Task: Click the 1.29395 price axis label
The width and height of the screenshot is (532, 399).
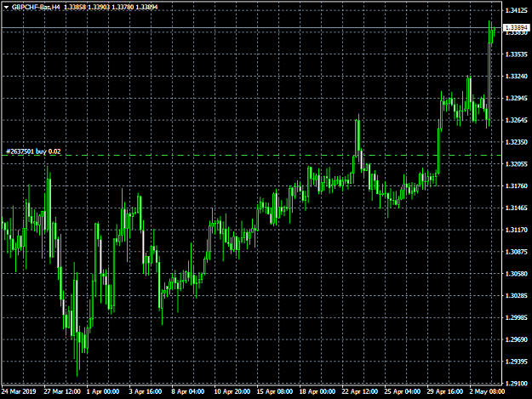Action: click(517, 362)
